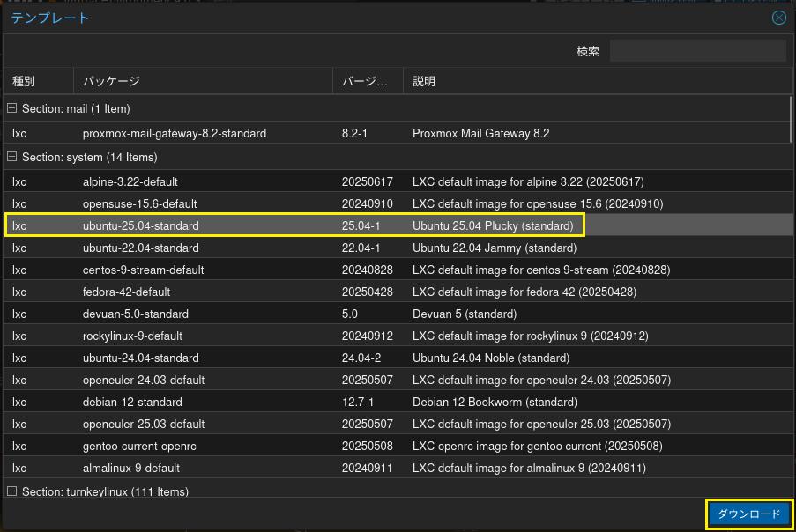Screen dimensions: 796x532
Task: Select the alpine-3.22-default template
Action: [x=397, y=181]
